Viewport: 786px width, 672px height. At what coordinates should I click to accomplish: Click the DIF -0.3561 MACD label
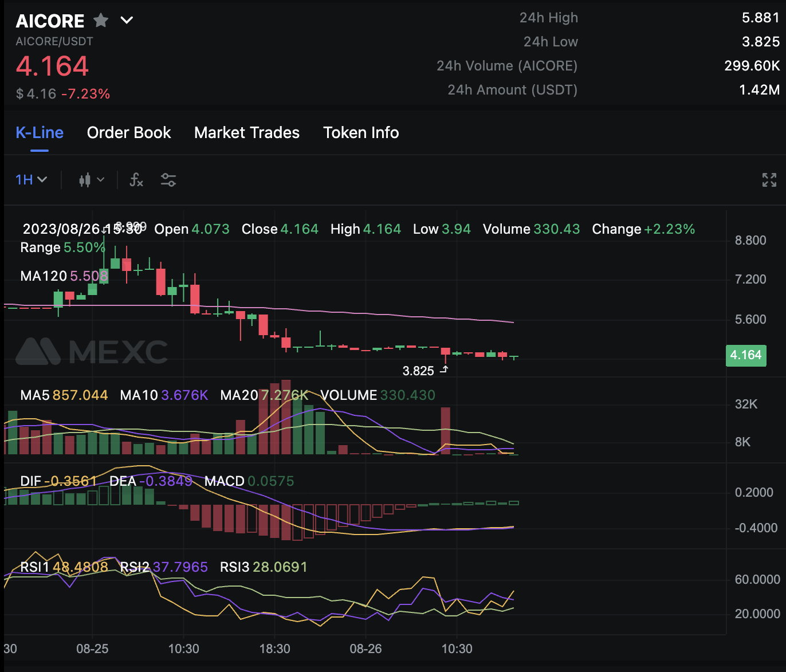[58, 481]
